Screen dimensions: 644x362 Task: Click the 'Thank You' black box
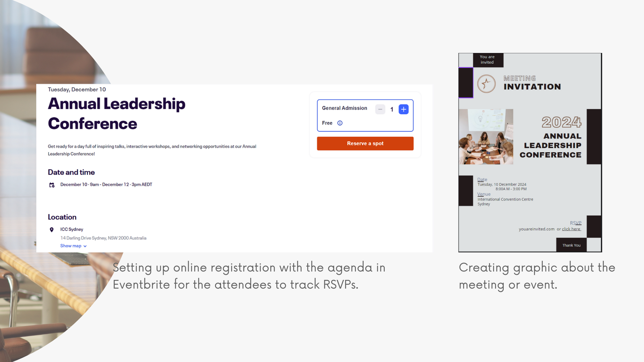point(571,245)
